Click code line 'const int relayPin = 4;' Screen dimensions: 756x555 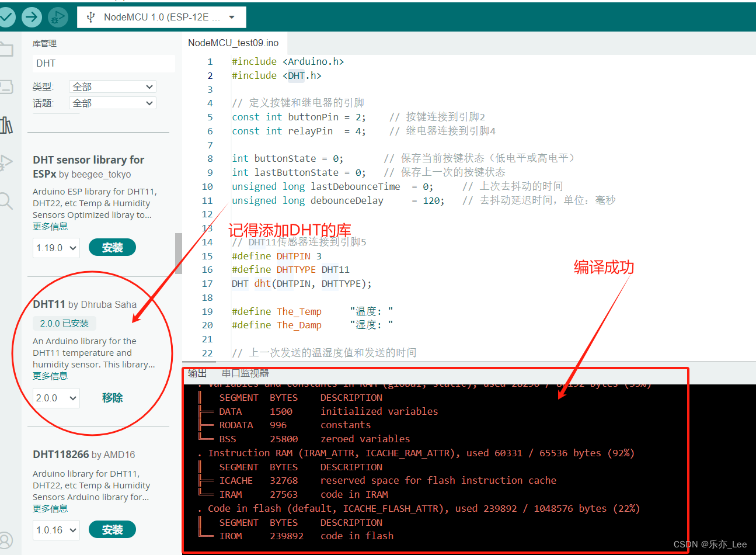(x=299, y=131)
